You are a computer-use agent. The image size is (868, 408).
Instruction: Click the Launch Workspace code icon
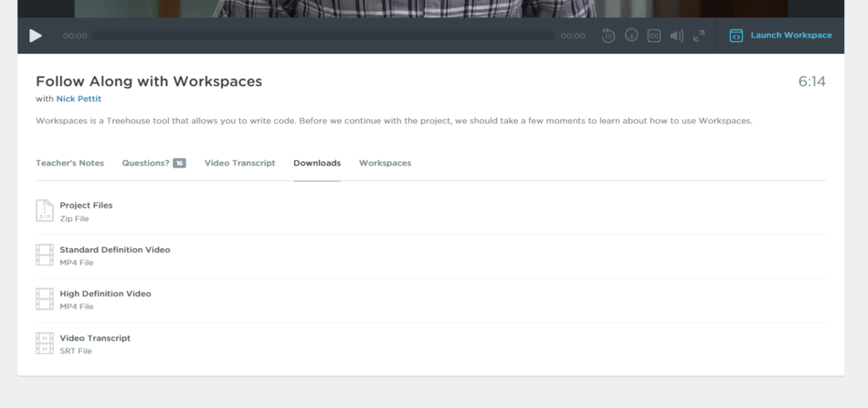(736, 36)
